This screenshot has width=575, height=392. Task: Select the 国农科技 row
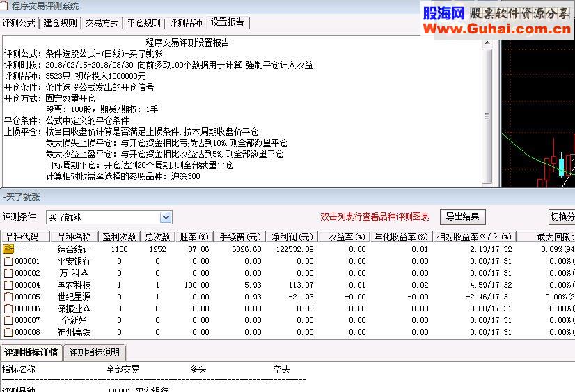[287, 285]
